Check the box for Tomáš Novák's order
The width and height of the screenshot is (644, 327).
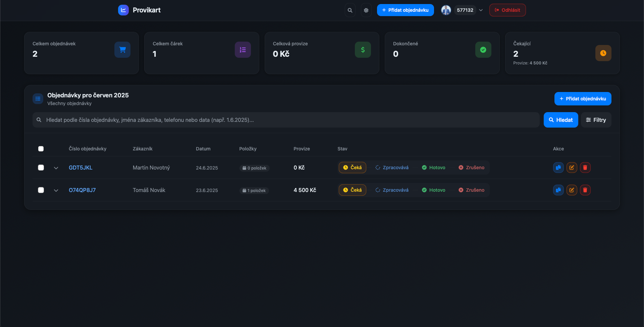click(x=41, y=190)
